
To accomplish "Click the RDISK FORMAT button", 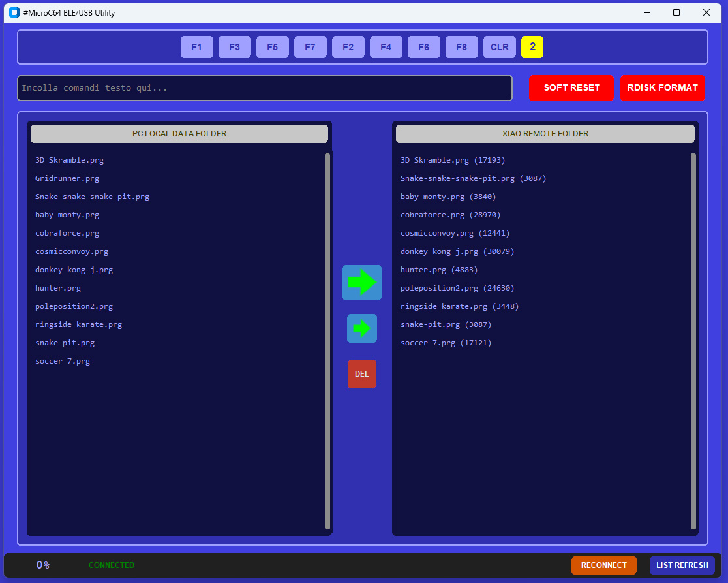I will coord(662,88).
